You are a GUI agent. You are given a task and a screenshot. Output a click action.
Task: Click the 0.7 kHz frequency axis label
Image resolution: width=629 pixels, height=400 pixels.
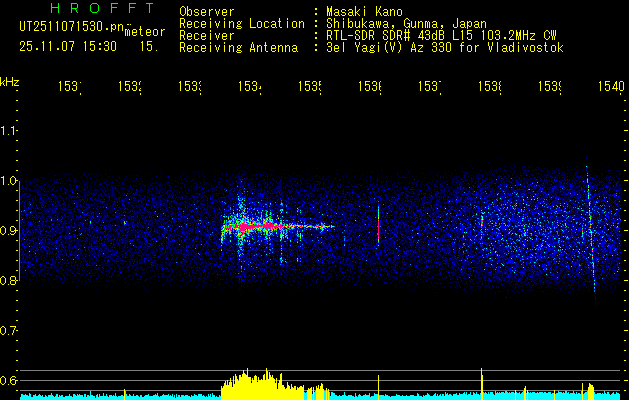tap(8, 331)
